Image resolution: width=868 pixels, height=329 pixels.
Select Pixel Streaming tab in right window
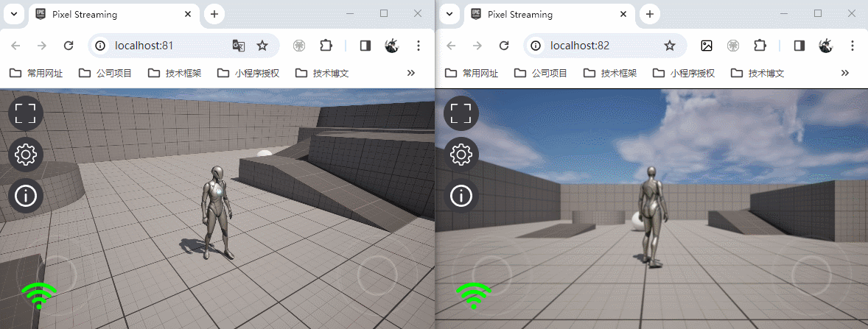(x=548, y=15)
